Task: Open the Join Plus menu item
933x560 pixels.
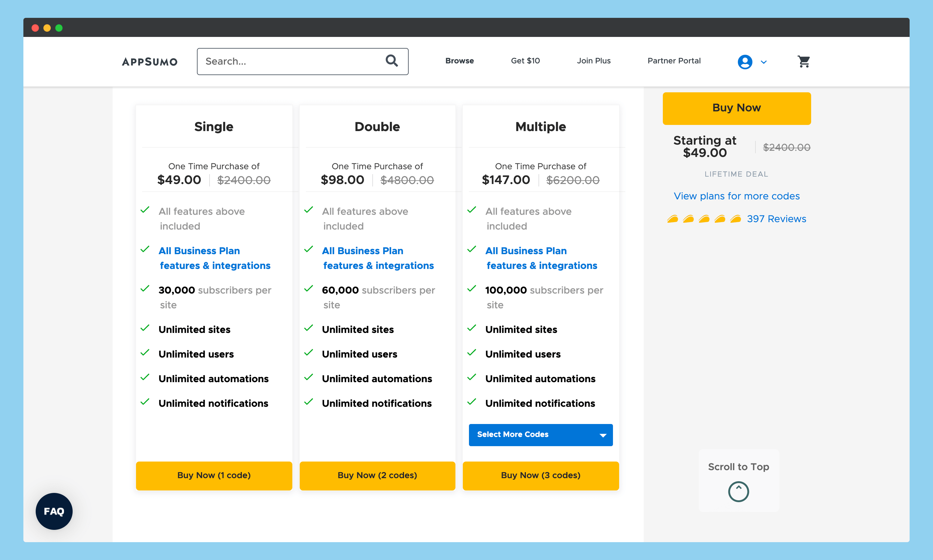Action: point(594,61)
